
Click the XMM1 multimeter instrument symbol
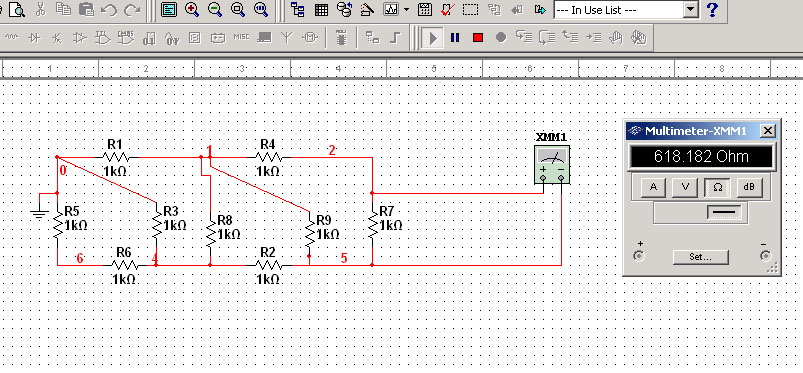point(552,164)
